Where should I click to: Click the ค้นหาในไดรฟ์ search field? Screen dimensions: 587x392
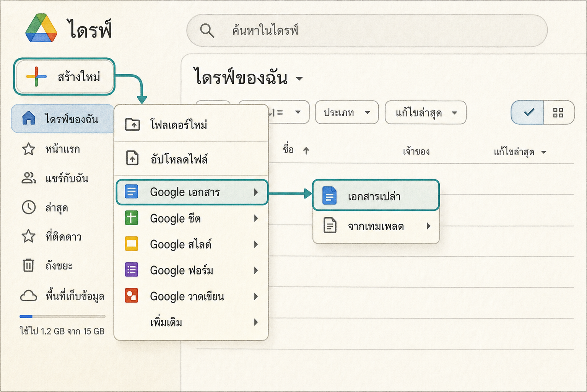(x=367, y=31)
